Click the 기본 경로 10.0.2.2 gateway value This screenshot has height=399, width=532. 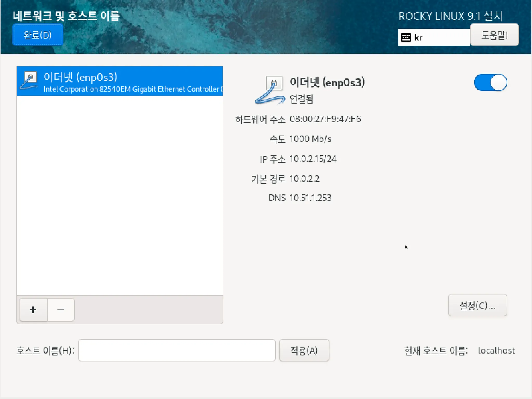[304, 179]
